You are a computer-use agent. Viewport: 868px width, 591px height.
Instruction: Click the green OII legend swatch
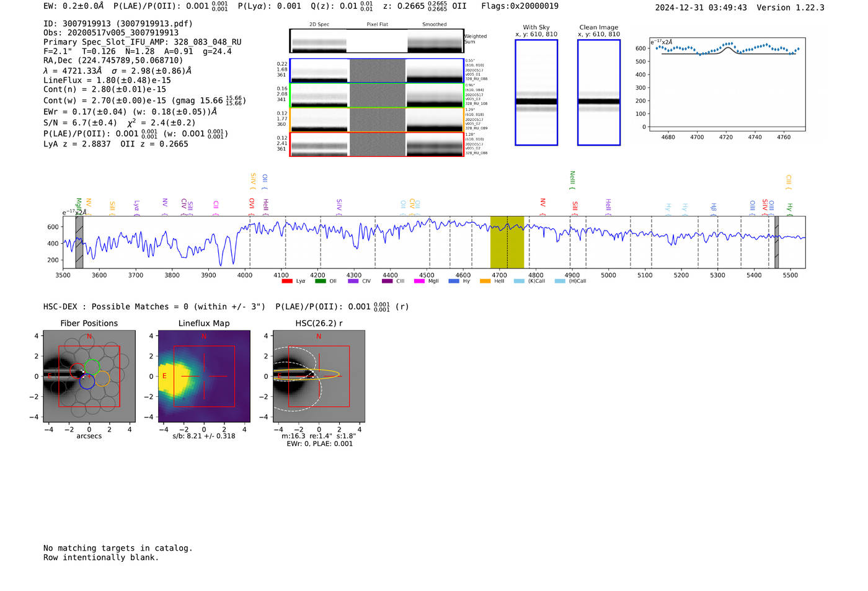(x=320, y=282)
